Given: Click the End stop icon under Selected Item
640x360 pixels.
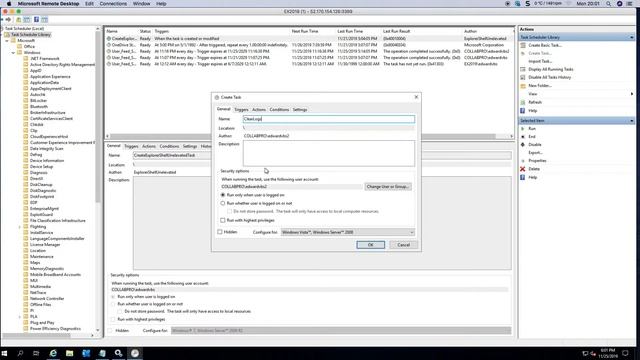Looking at the screenshot, I should point(523,137).
